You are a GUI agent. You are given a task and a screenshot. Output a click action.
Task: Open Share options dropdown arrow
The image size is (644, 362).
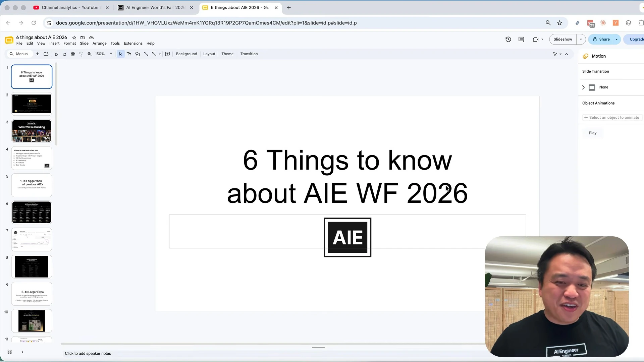tap(616, 39)
